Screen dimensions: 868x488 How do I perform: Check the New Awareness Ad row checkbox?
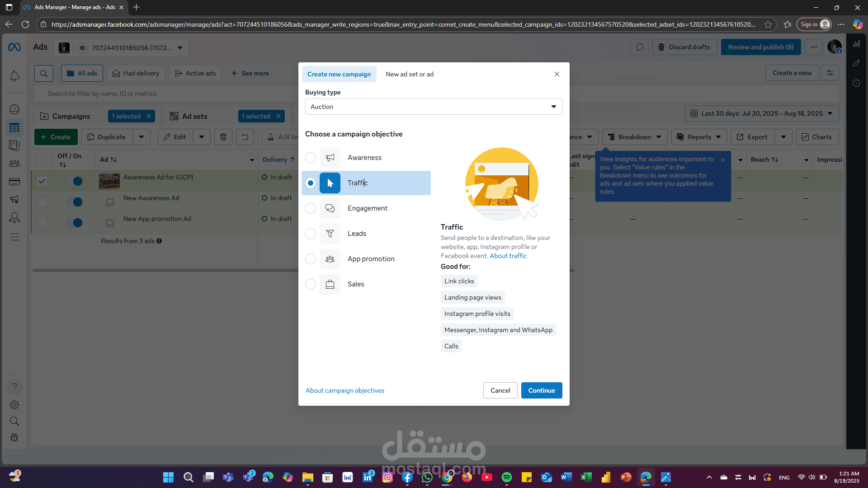click(42, 202)
